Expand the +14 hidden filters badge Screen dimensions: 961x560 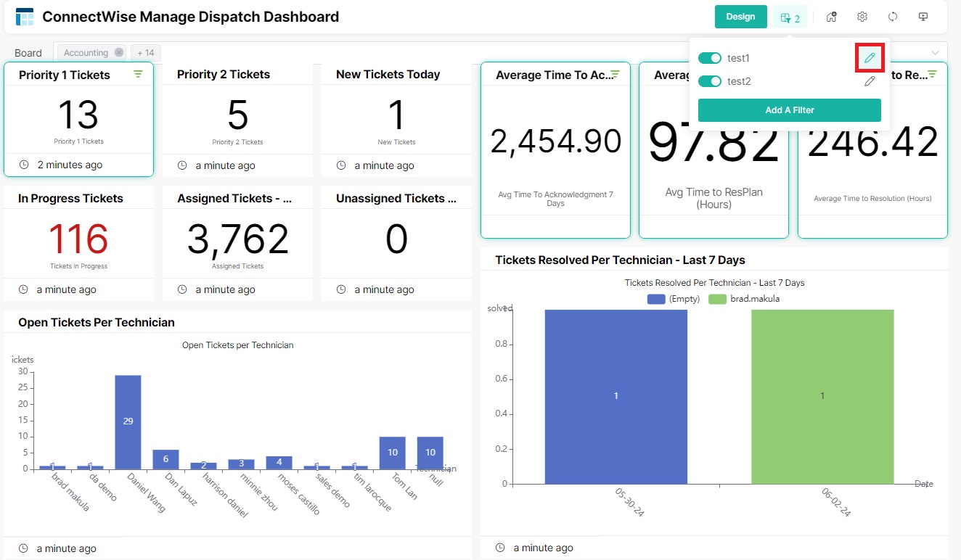coord(144,52)
